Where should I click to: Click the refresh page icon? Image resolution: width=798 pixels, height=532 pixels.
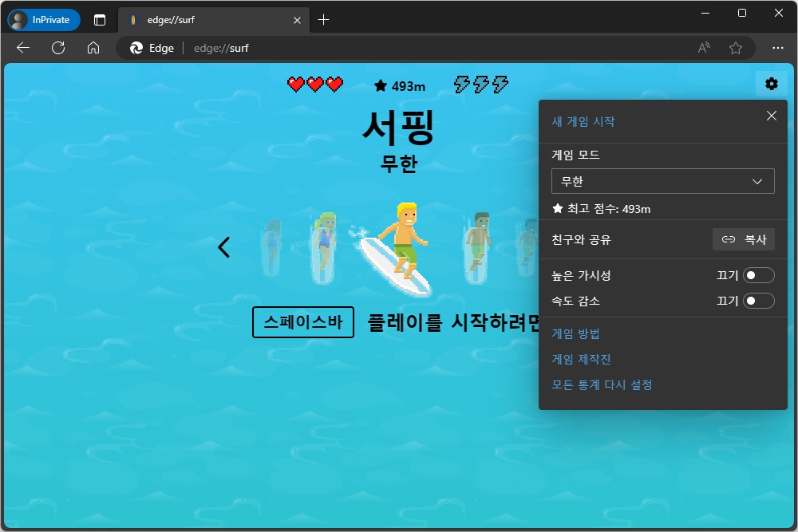click(x=58, y=49)
